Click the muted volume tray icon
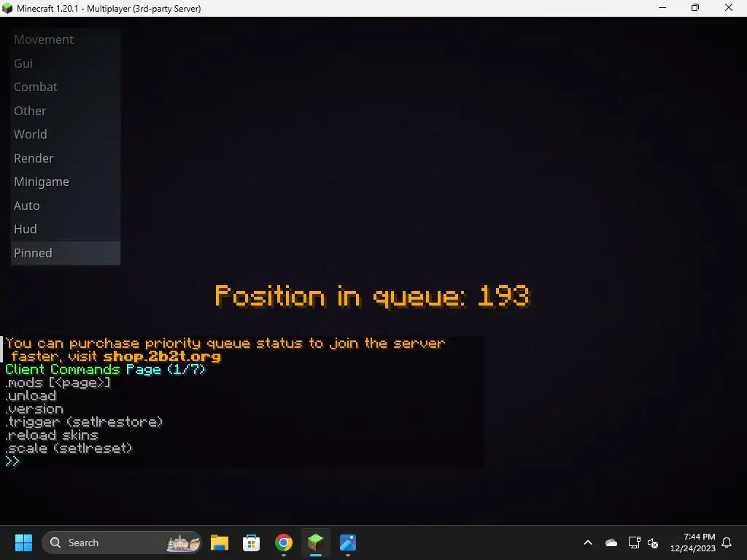The width and height of the screenshot is (747, 560). point(653,542)
